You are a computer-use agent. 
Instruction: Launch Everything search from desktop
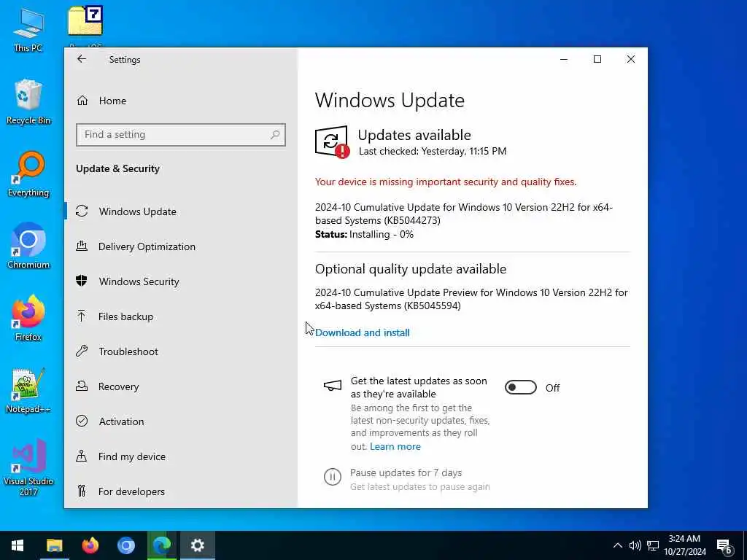(28, 174)
